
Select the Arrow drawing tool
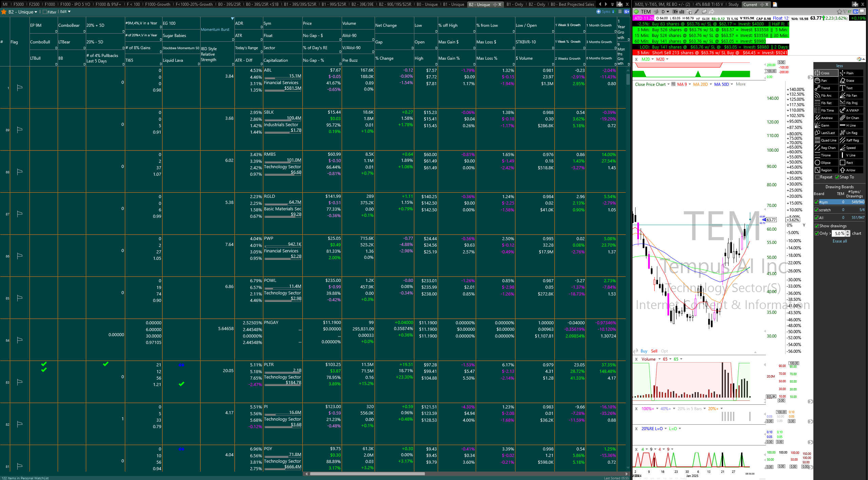(851, 170)
